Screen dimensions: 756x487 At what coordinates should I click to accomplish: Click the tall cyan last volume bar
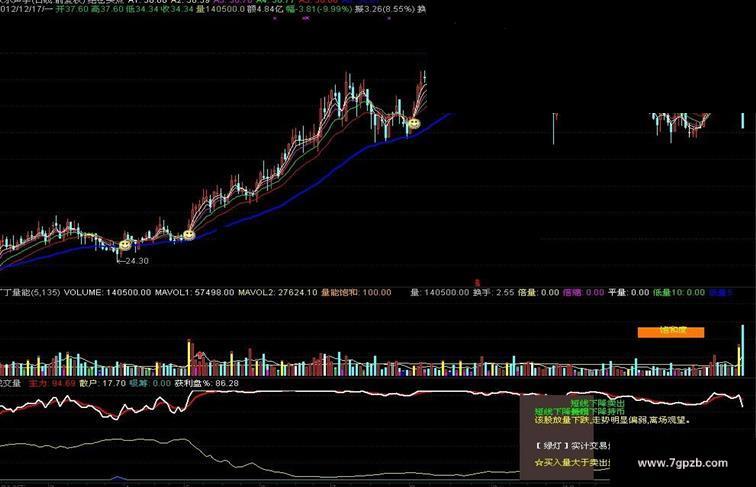tap(742, 351)
